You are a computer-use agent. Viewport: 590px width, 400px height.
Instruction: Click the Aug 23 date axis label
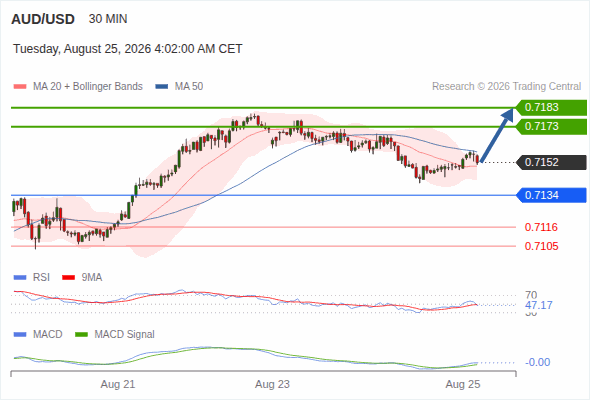tap(272, 385)
